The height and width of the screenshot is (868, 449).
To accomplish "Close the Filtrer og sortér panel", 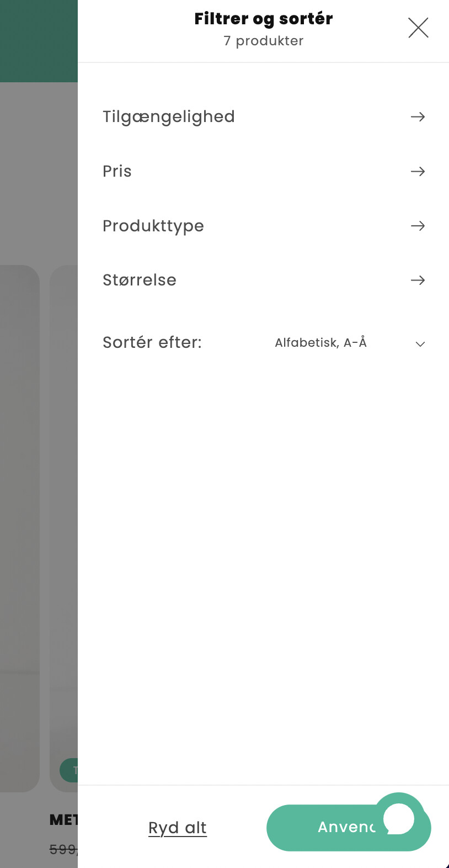I will pyautogui.click(x=418, y=27).
